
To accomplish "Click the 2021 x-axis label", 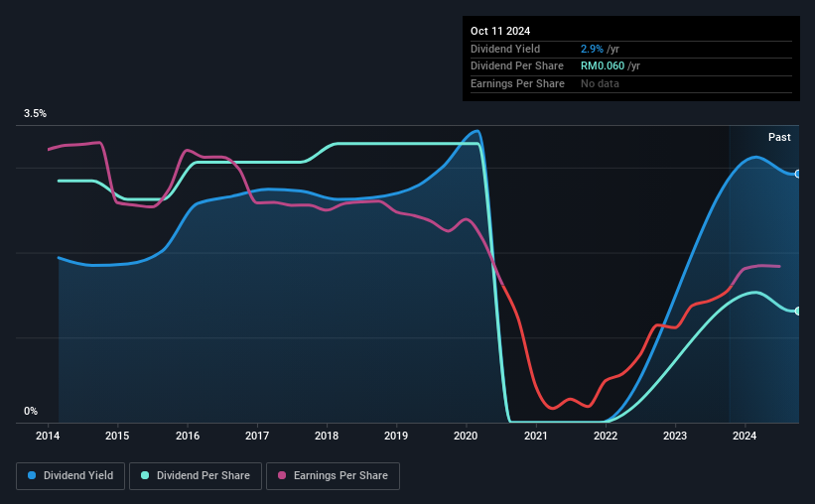I will [536, 436].
